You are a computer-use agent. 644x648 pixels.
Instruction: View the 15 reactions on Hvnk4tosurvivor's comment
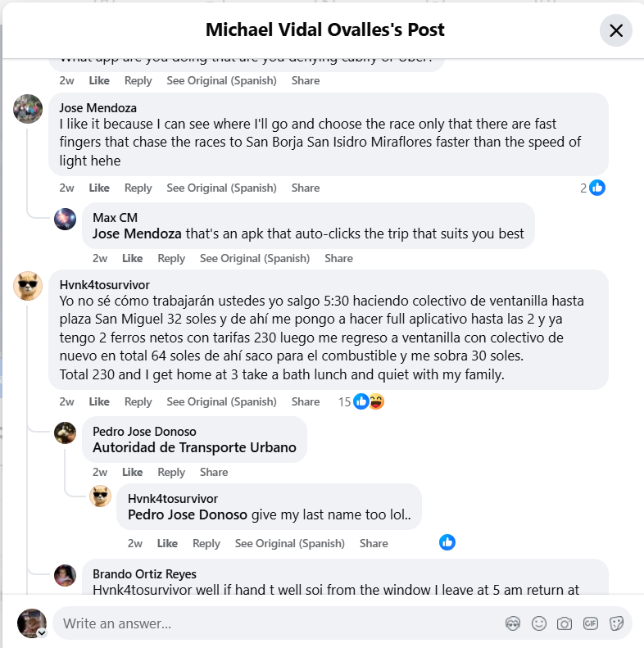tap(361, 401)
